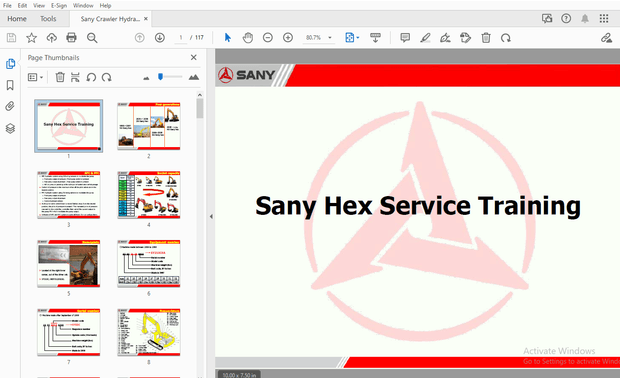Open zoom percentage dropdown arrow

point(330,38)
